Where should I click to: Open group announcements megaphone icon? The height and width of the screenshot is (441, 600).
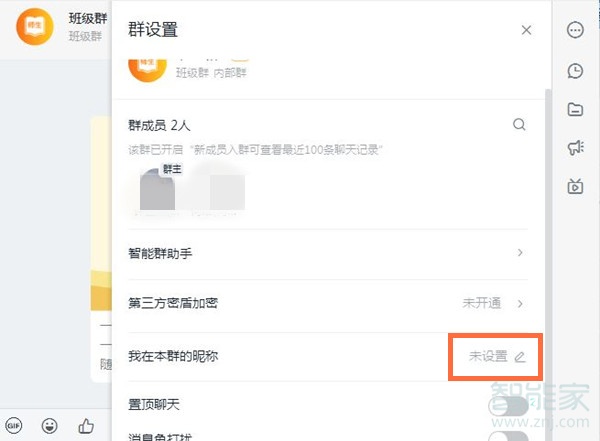click(575, 148)
